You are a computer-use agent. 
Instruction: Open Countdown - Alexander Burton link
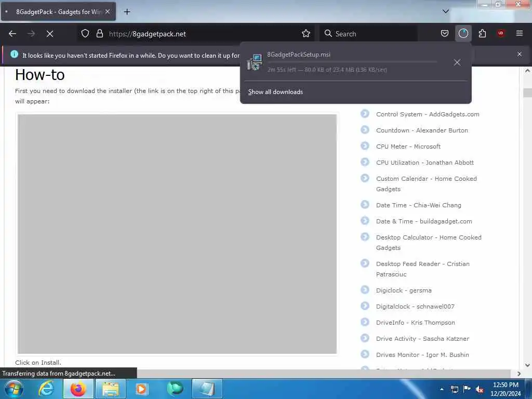pos(422,130)
